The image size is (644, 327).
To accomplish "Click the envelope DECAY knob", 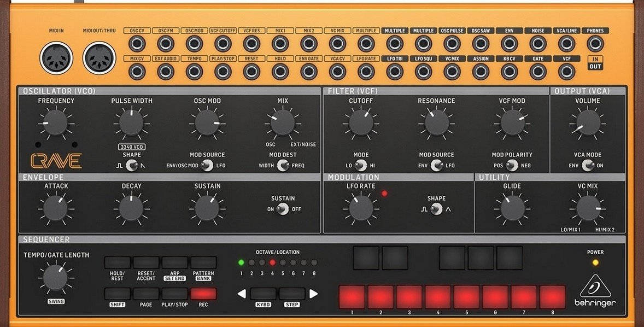I will pos(131,208).
